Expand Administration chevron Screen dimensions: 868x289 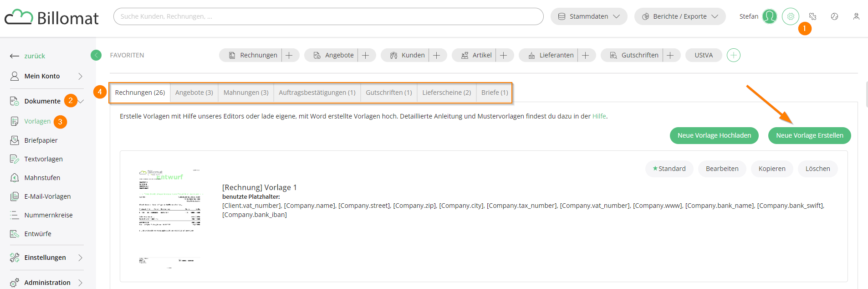[80, 283]
